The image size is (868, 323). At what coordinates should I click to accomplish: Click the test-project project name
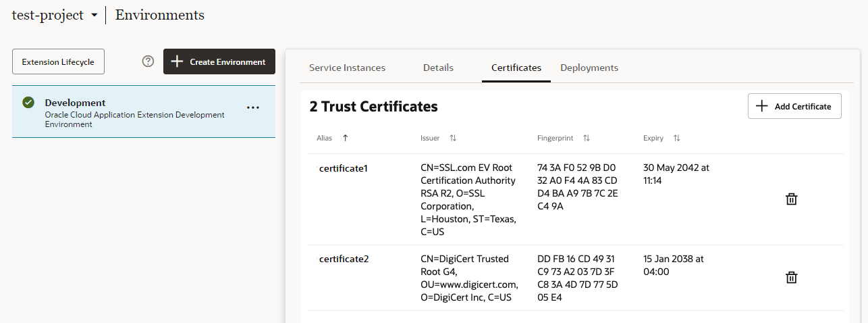(48, 15)
